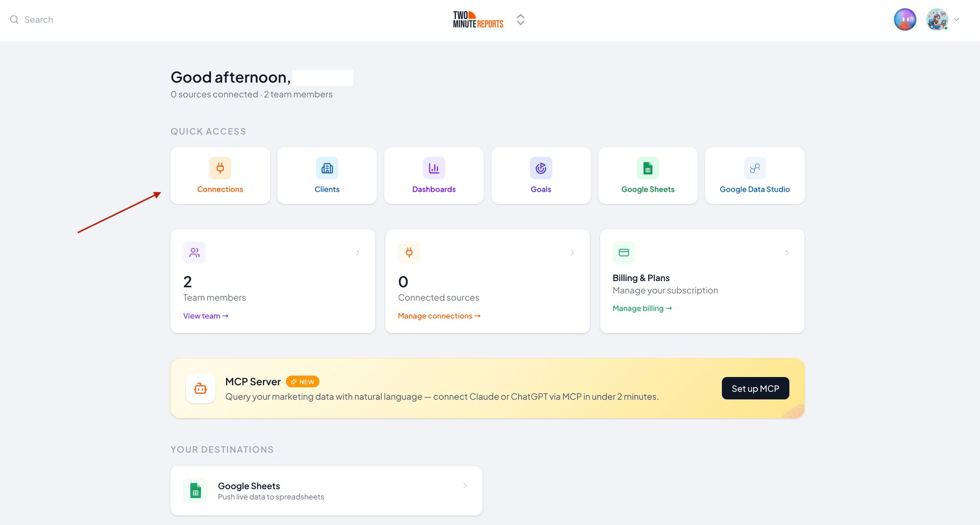Click the Two Minute Reports logo
980x525 pixels.
478,20
